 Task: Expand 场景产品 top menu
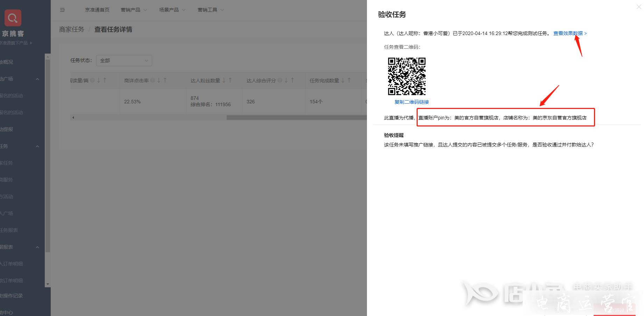pos(172,10)
